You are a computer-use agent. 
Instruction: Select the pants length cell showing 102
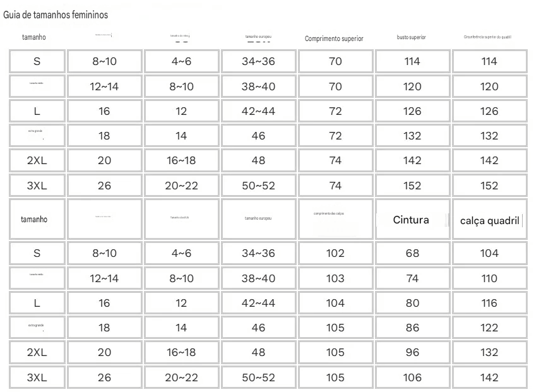(336, 253)
